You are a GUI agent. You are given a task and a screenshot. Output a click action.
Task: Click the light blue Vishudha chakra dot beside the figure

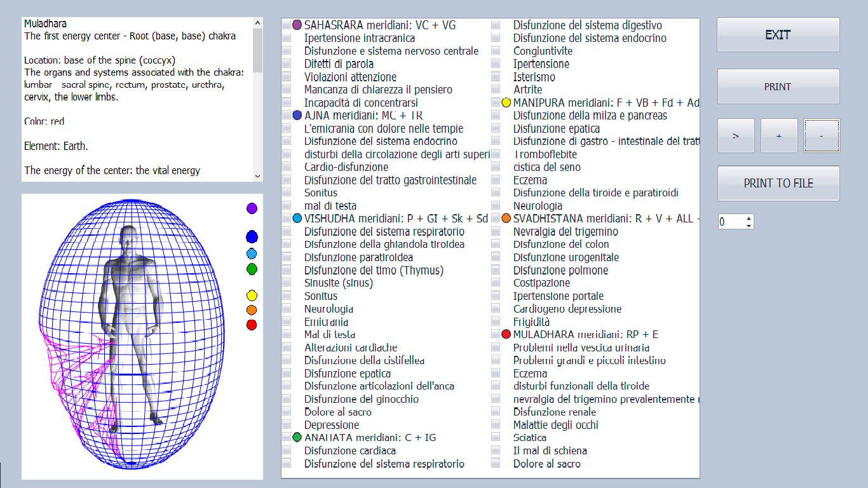tap(252, 254)
